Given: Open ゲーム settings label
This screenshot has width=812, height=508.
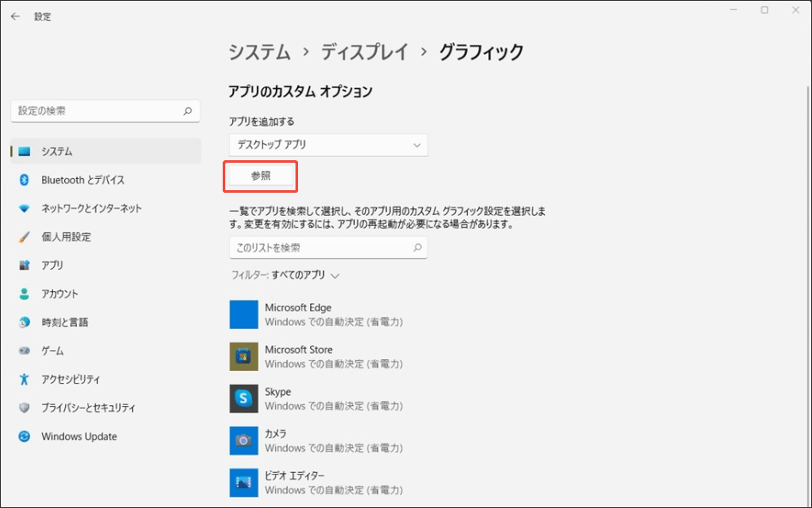Looking at the screenshot, I should coord(52,351).
